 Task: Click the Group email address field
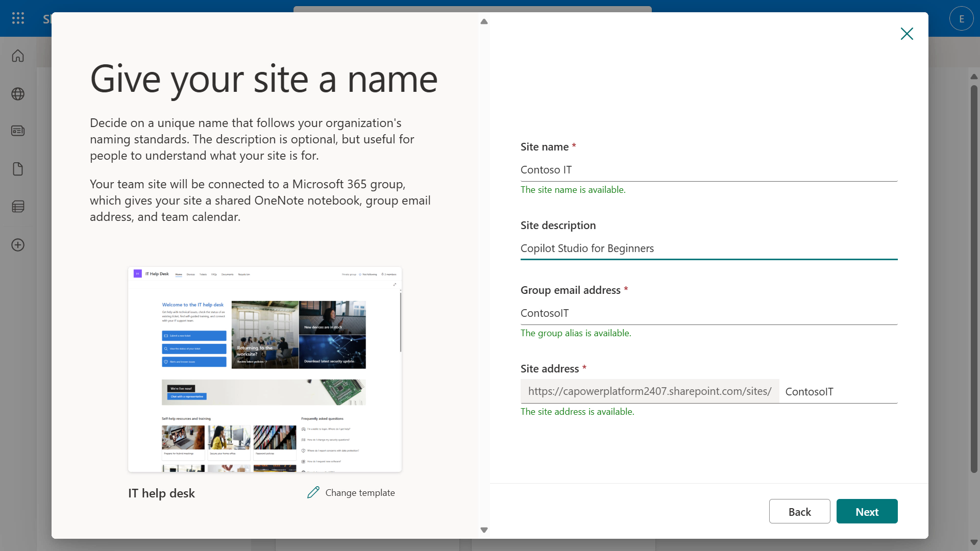(x=708, y=313)
